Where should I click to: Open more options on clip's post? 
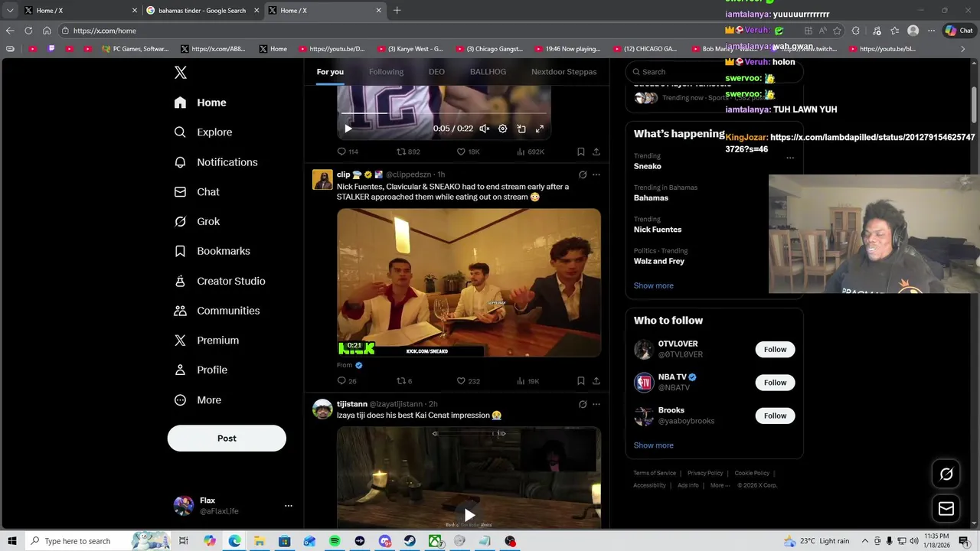596,174
